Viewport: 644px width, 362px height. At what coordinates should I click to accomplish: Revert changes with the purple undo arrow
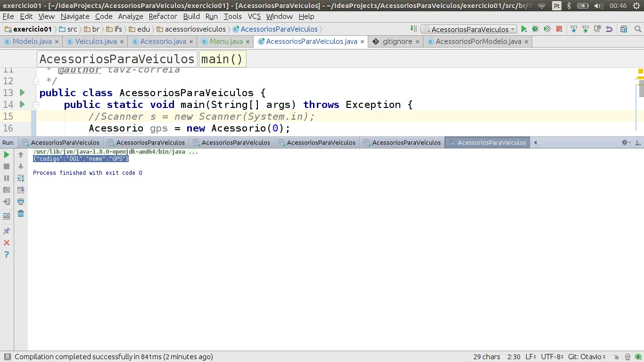(x=609, y=29)
